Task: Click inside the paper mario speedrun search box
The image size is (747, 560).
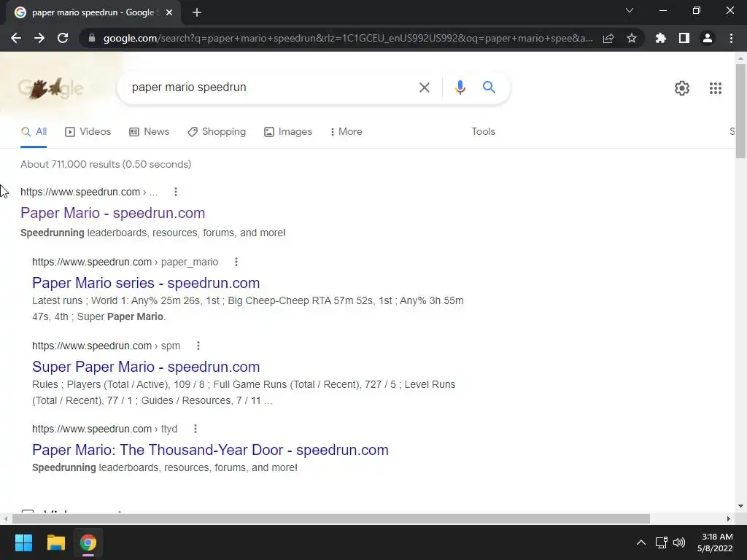Action: coord(271,87)
